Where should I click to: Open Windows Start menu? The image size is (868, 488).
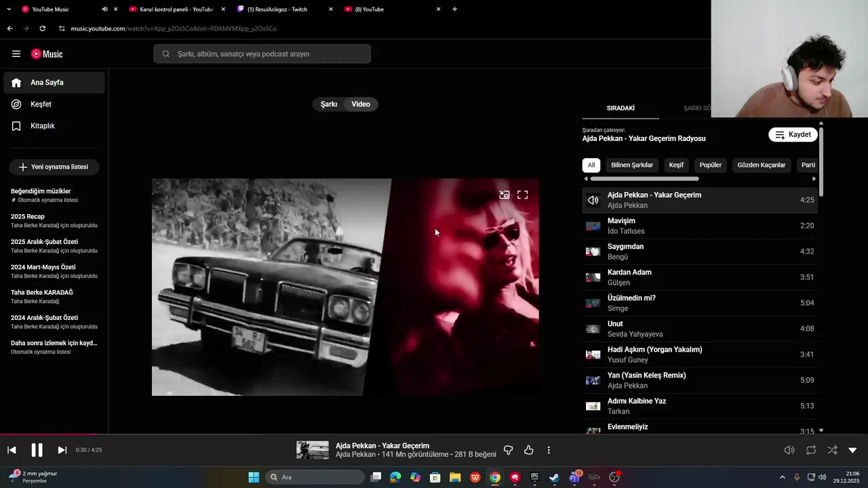254,477
